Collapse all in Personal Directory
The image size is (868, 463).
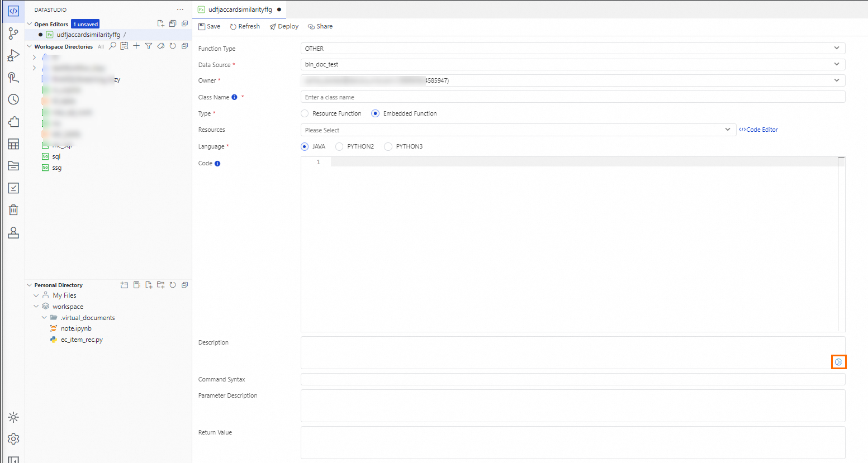pos(184,285)
